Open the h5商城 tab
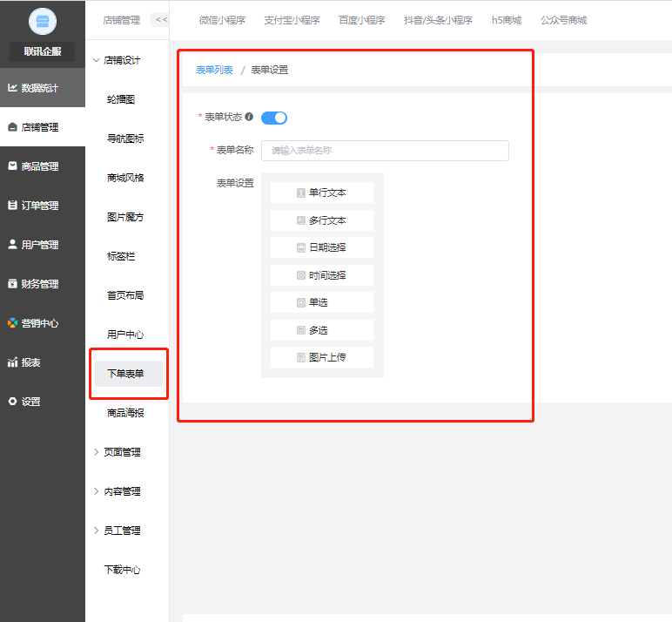Screen dimensions: 672x622 point(507,20)
